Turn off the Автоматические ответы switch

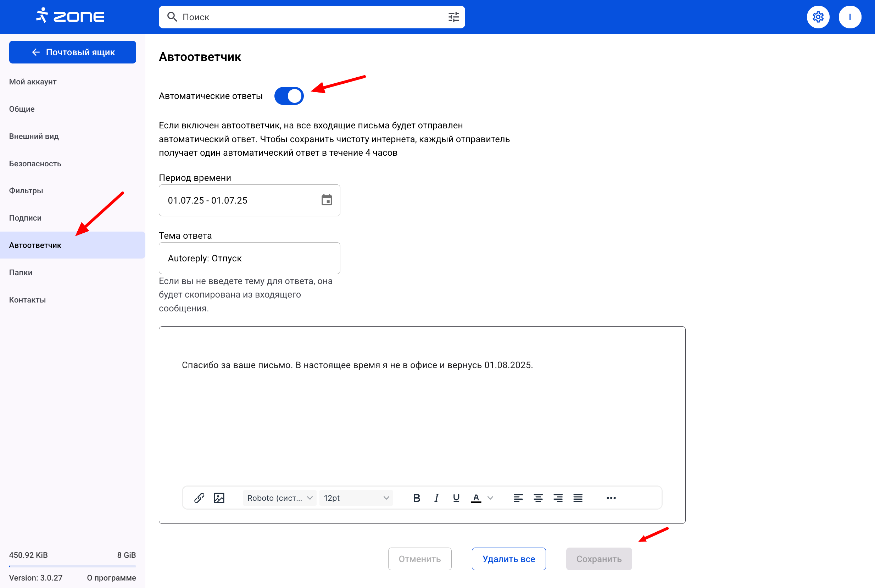pyautogui.click(x=289, y=96)
